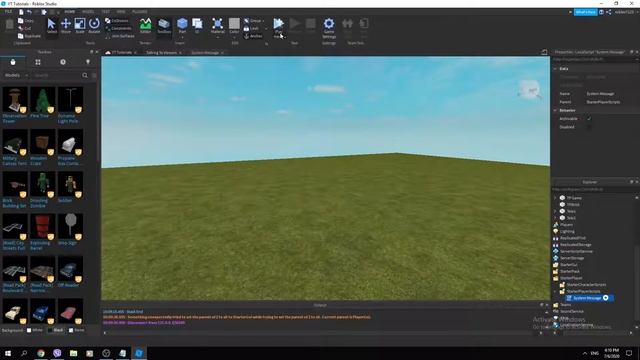Switch to the PLUGINS ribbon tab

point(140,12)
